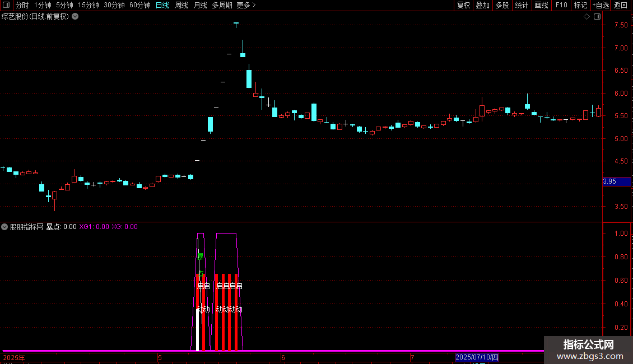Switch to 周线 weekly chart
This screenshot has width=633, height=364.
pyautogui.click(x=181, y=5)
